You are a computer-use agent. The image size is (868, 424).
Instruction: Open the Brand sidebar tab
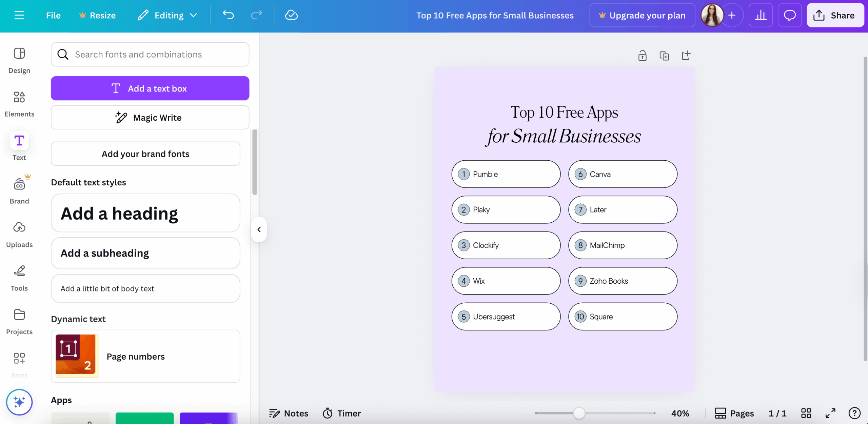19,190
